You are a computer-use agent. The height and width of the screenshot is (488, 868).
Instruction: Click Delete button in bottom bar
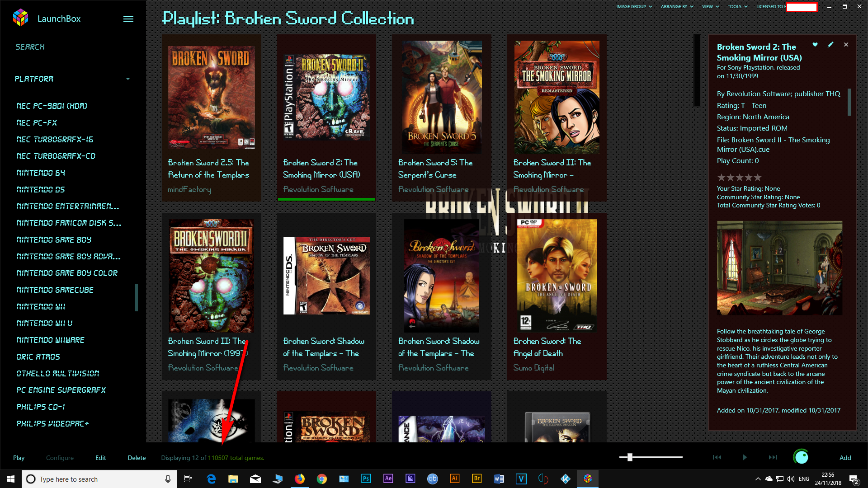point(137,458)
